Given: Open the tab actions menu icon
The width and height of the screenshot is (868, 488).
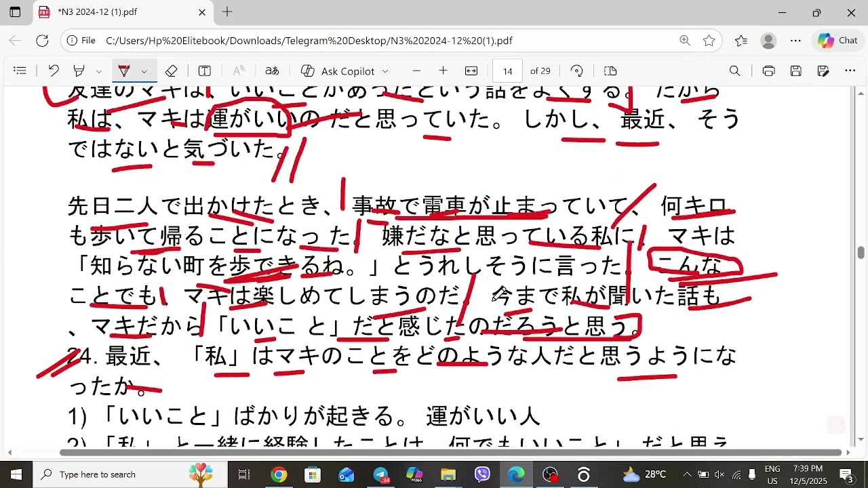Looking at the screenshot, I should pos(15,12).
